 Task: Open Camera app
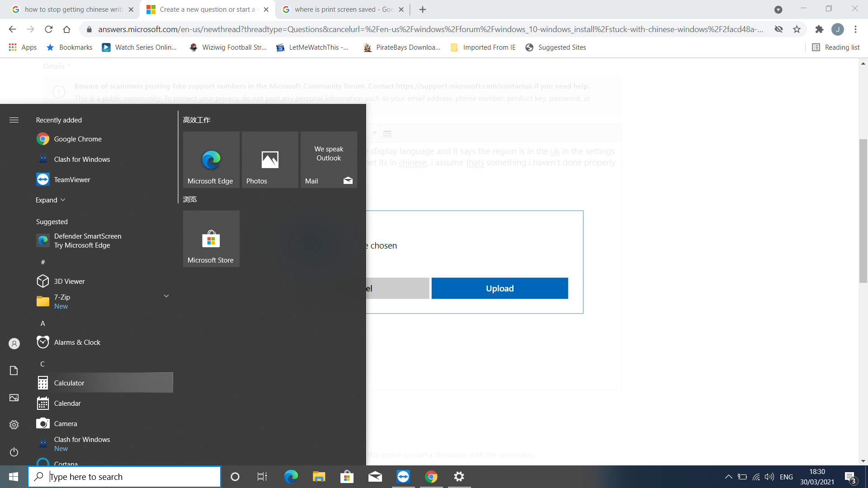click(104, 424)
